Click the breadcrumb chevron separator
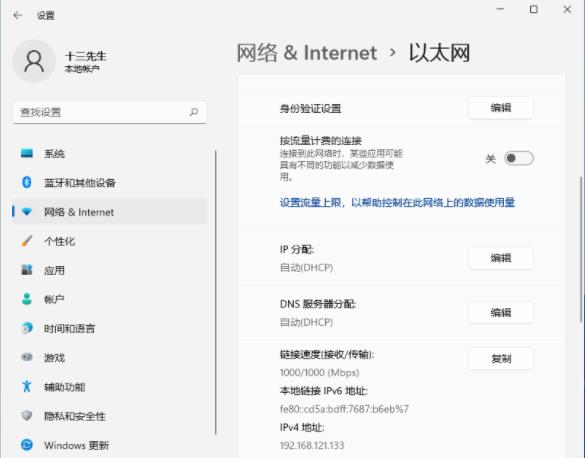 coord(392,53)
